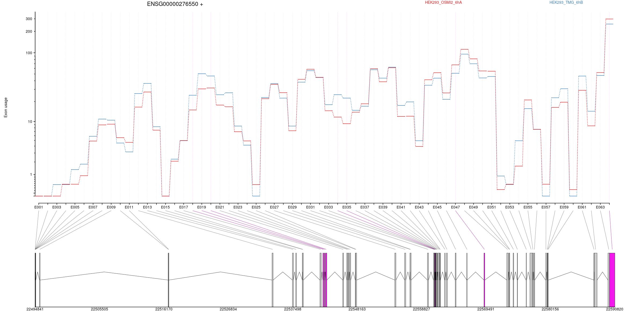Select exon label E045
This screenshot has height=322, width=644.
(437, 207)
